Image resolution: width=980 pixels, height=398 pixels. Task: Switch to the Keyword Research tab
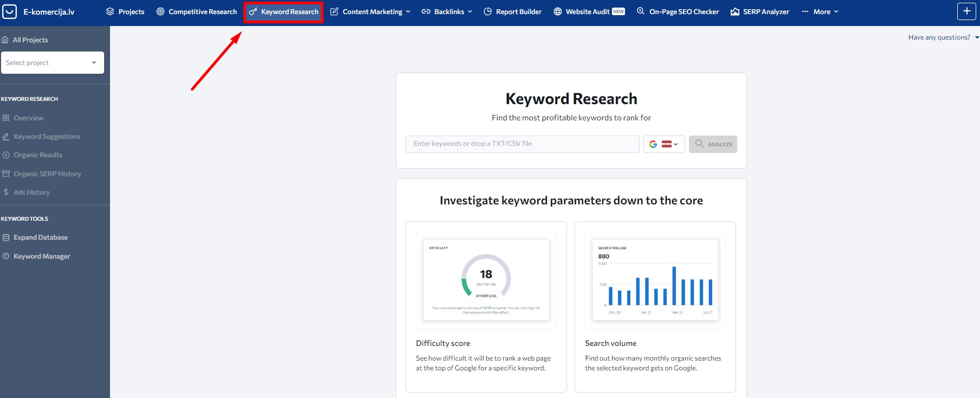[x=283, y=12]
